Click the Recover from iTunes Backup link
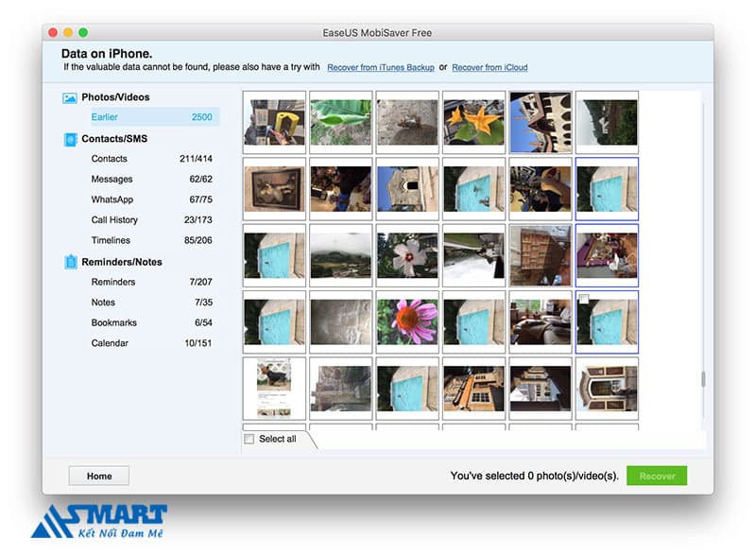The width and height of the screenshot is (756, 555). pos(380,68)
